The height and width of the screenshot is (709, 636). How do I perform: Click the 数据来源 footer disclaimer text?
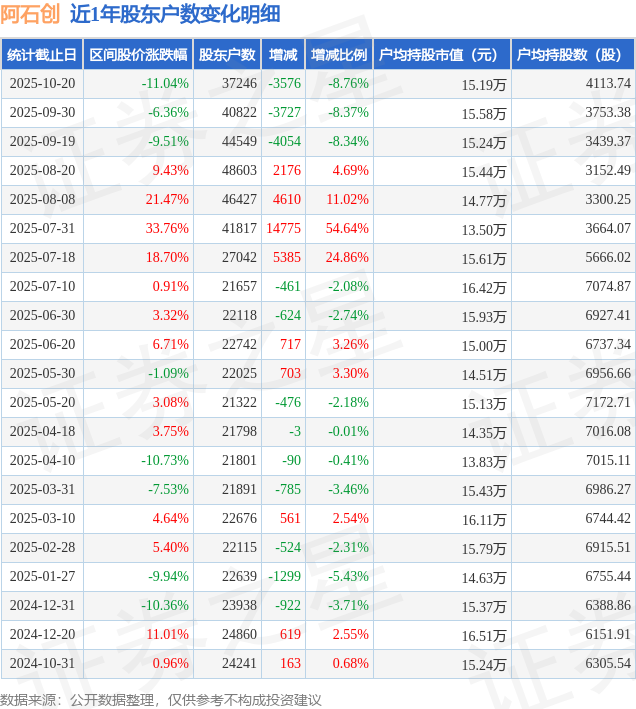pyautogui.click(x=160, y=699)
